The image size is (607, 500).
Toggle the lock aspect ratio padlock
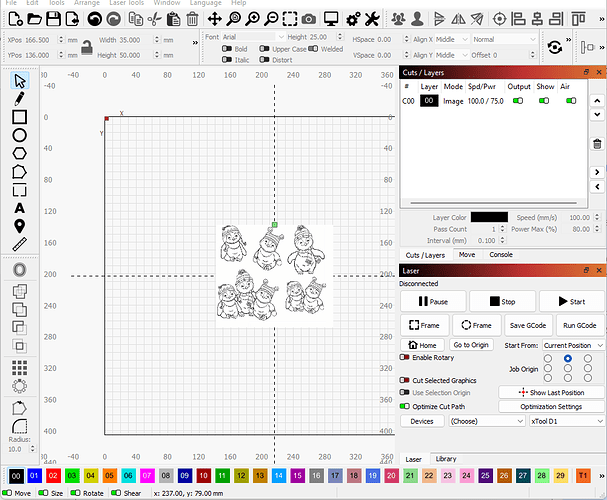point(87,48)
